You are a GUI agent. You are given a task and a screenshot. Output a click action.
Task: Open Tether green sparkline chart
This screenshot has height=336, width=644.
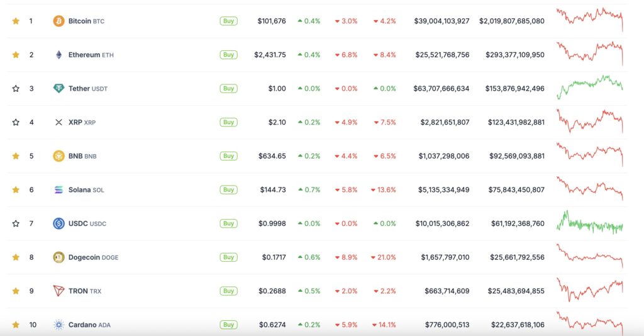tap(590, 87)
